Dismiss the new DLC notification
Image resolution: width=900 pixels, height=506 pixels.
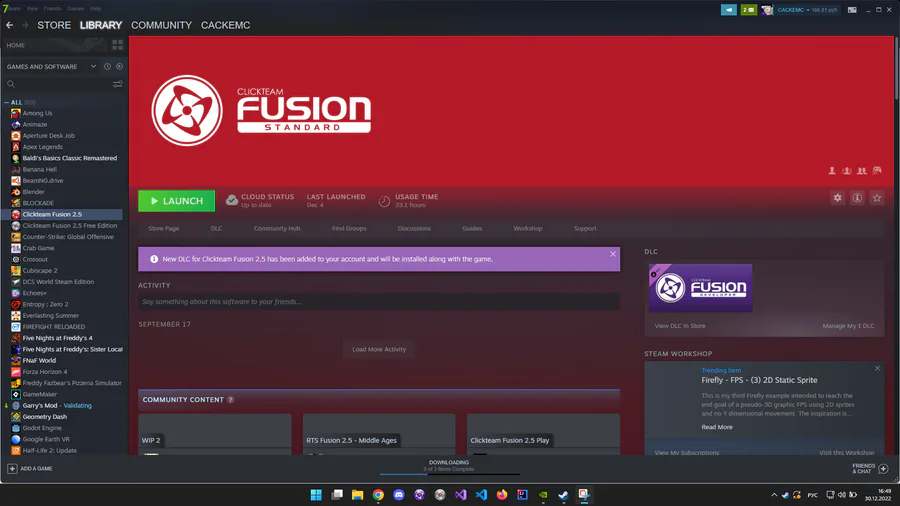[612, 254]
